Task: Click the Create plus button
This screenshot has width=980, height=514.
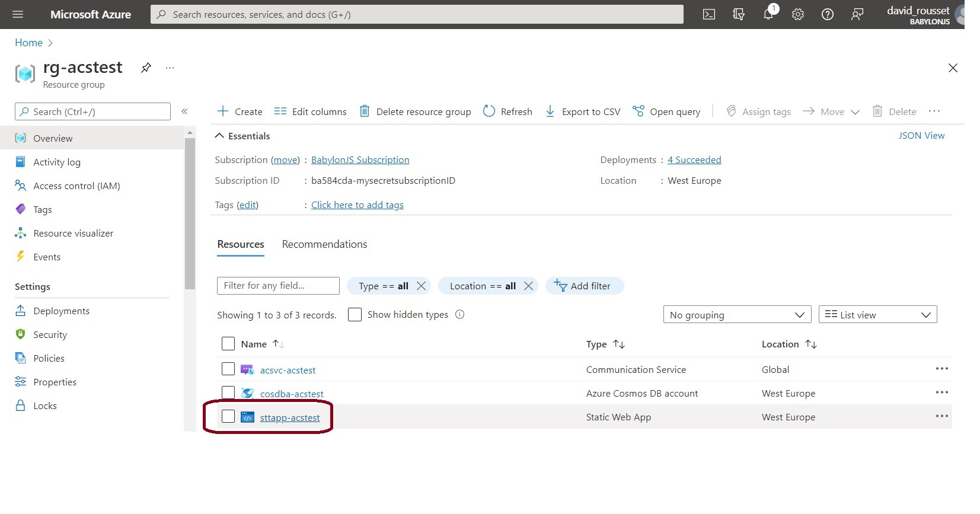Action: [240, 111]
